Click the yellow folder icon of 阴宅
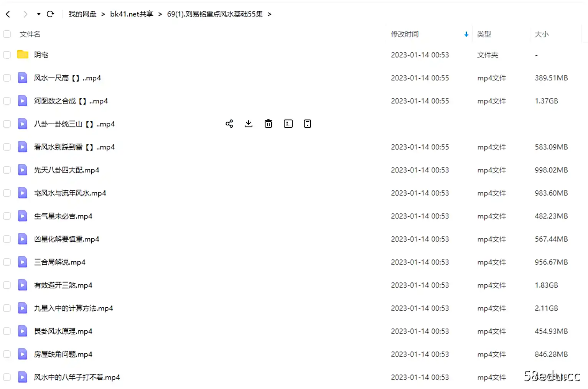This screenshot has height=389, width=588. coord(23,54)
